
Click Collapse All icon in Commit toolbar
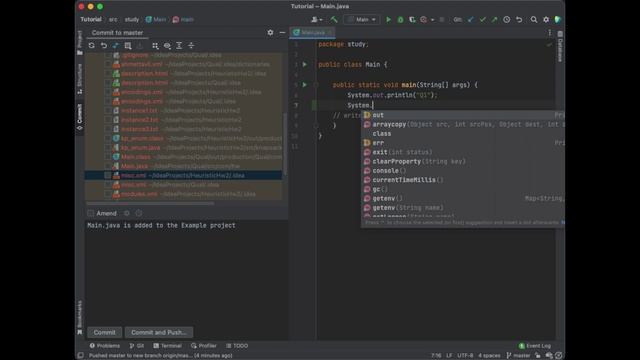191,46
